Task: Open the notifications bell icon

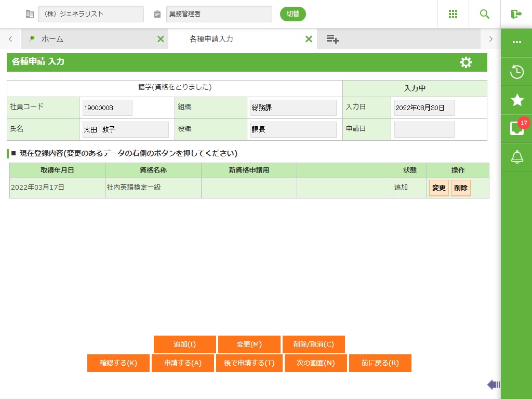Action: point(516,157)
